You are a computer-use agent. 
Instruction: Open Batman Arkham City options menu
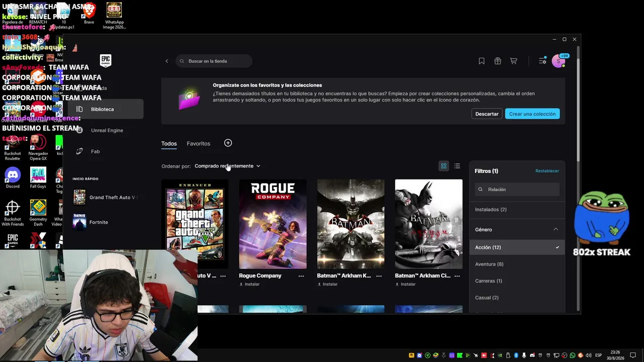(457, 276)
